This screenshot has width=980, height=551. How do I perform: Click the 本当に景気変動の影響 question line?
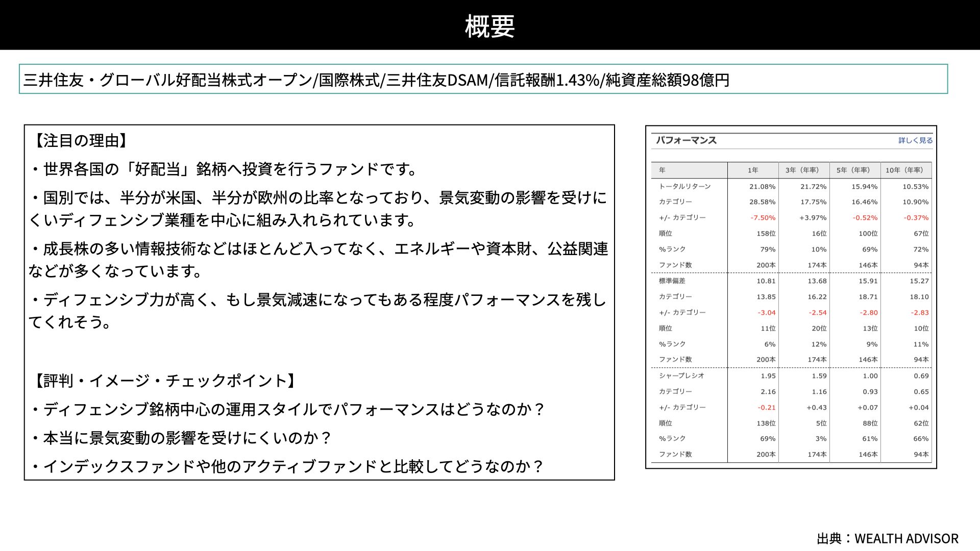[181, 438]
